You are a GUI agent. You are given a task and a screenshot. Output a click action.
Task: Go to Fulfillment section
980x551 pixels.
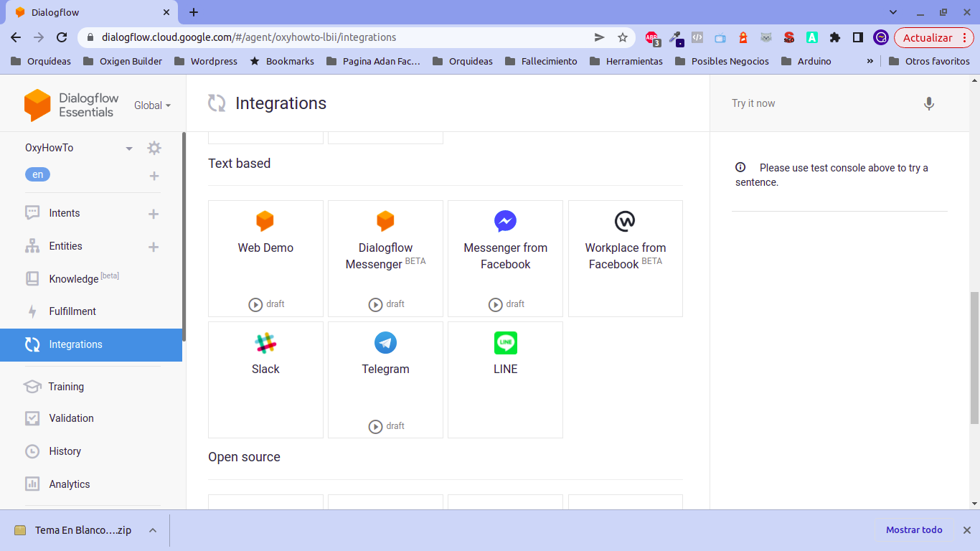pyautogui.click(x=72, y=311)
